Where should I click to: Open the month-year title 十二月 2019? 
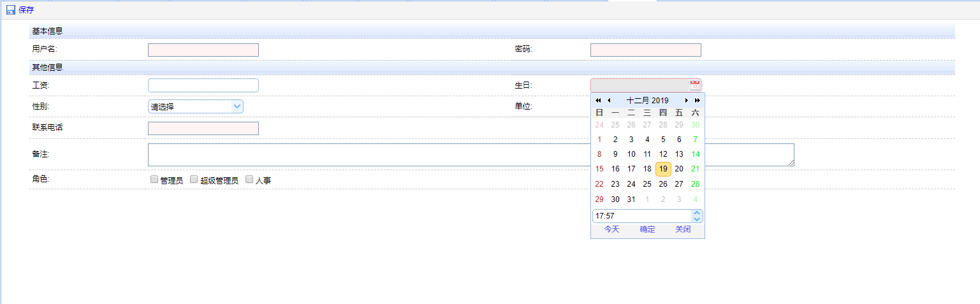(647, 101)
